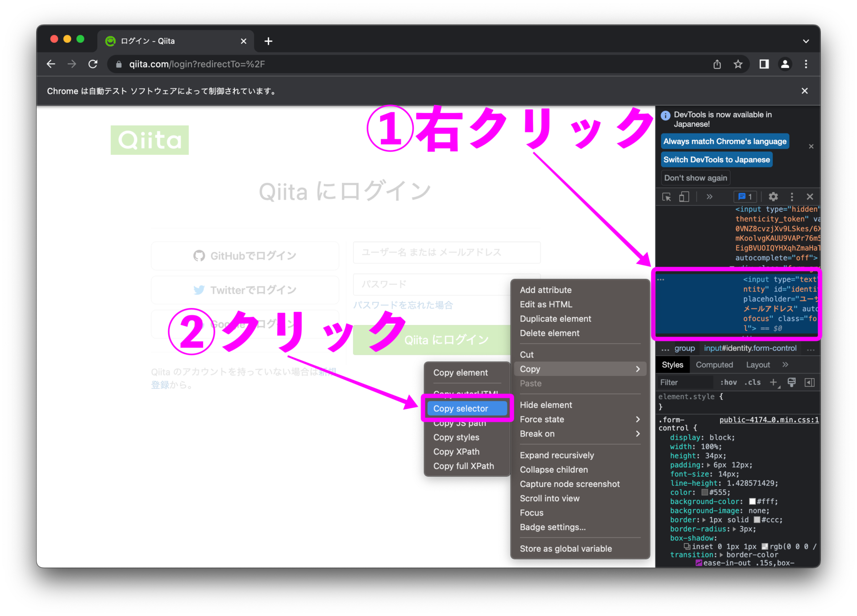The height and width of the screenshot is (616, 857).
Task: Select Copy selector from context menu
Action: point(466,408)
